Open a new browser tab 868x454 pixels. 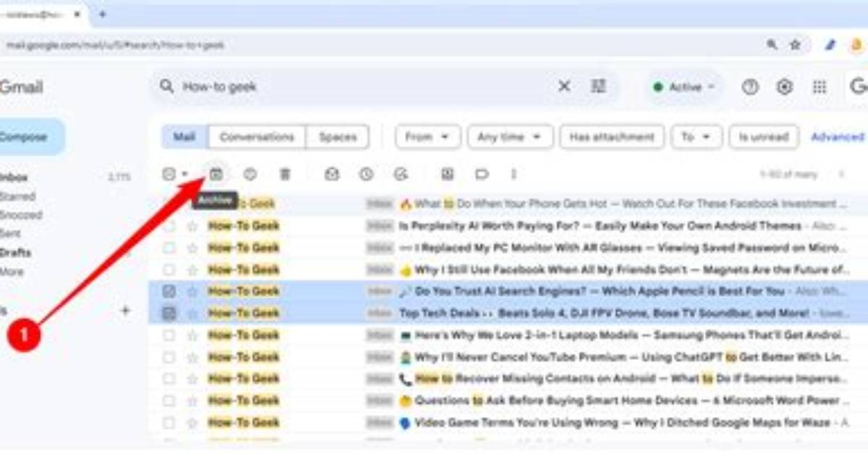(x=102, y=14)
